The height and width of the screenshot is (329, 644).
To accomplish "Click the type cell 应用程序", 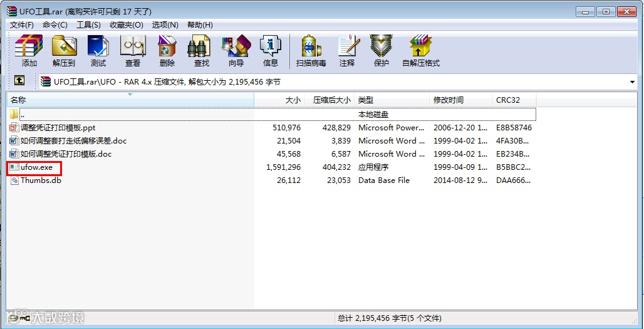I will [x=373, y=167].
